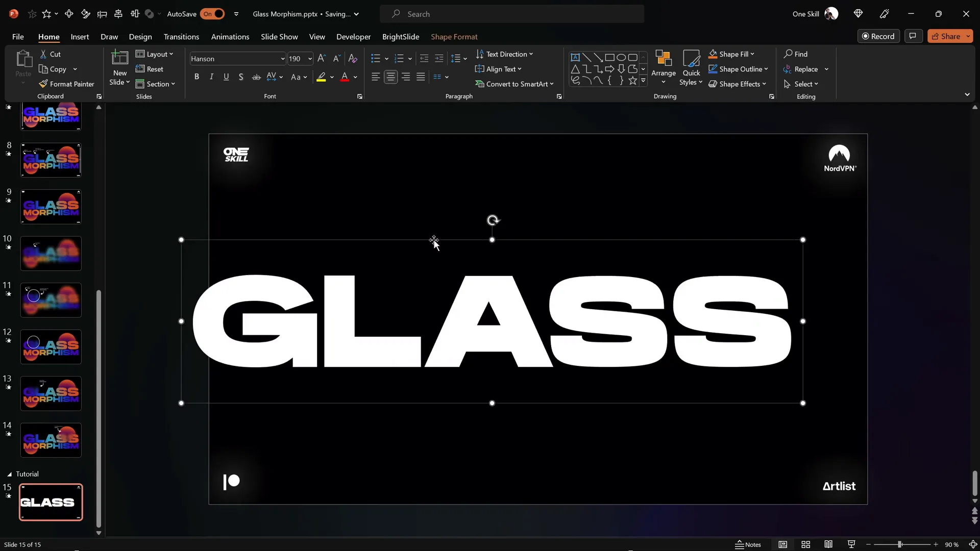Toggle Bold formatting on selected text
Screen dimensions: 980x551
[x=197, y=77]
